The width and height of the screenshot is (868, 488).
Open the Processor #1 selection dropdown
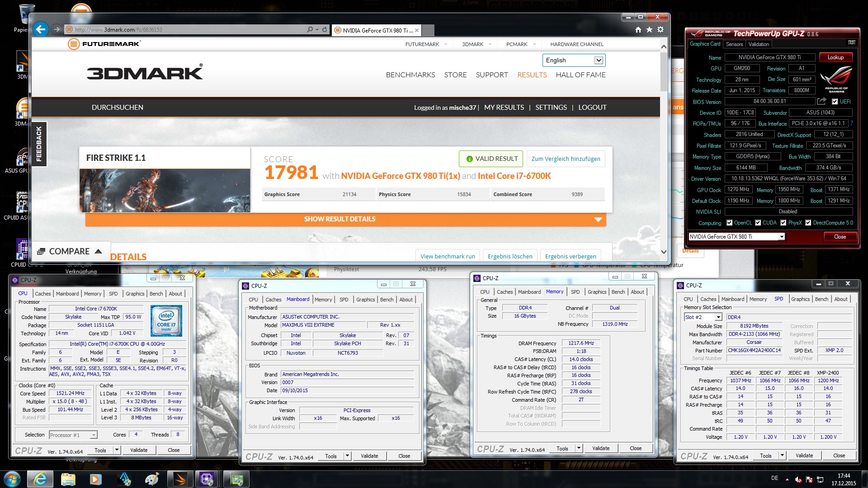coord(73,435)
